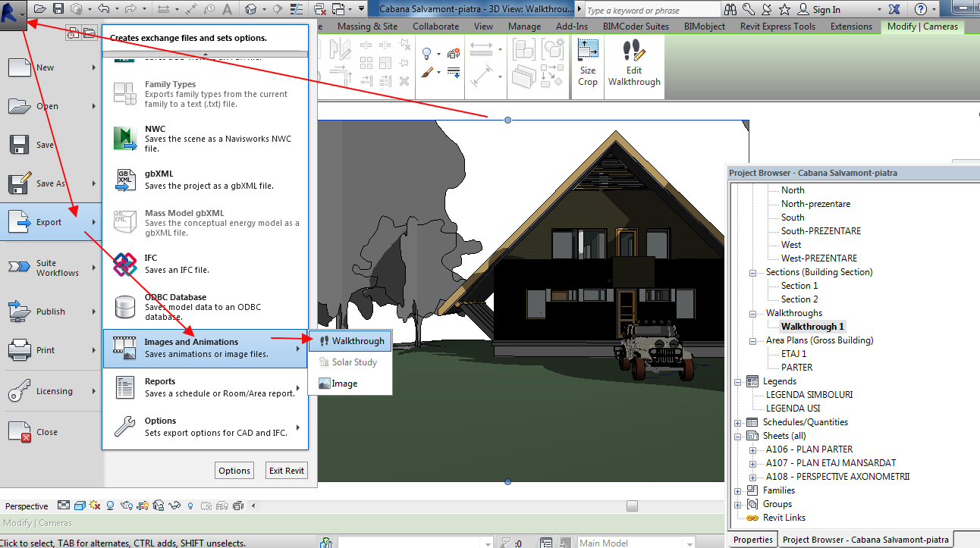
Task: Toggle the Detail Level icon in view control bar
Action: coord(64,506)
